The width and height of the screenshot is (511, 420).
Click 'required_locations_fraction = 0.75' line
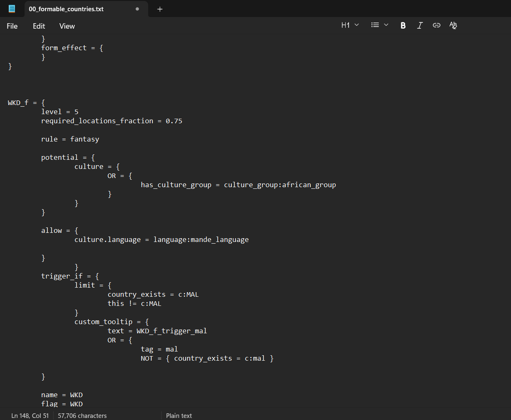pos(112,121)
